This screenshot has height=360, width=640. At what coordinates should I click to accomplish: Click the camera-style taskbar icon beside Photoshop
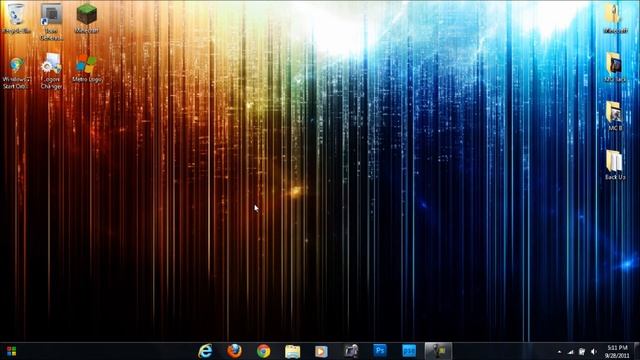coord(351,351)
